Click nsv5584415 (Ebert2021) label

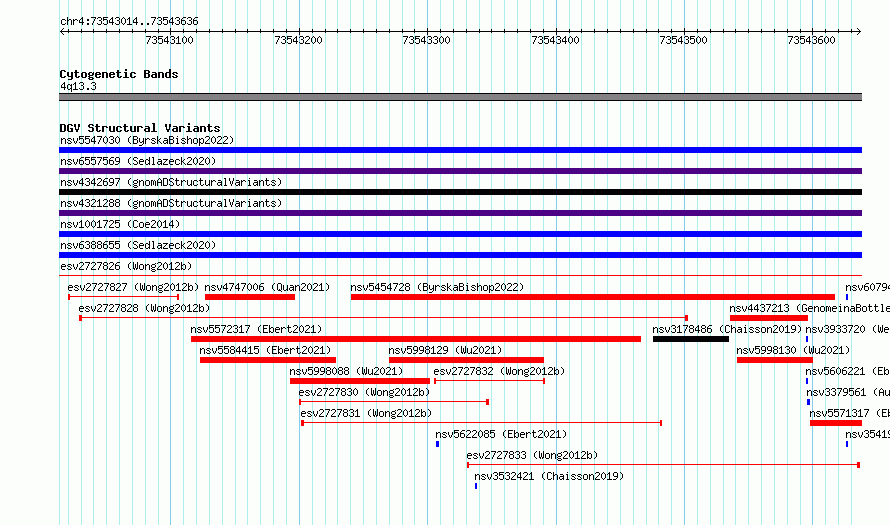pos(265,350)
